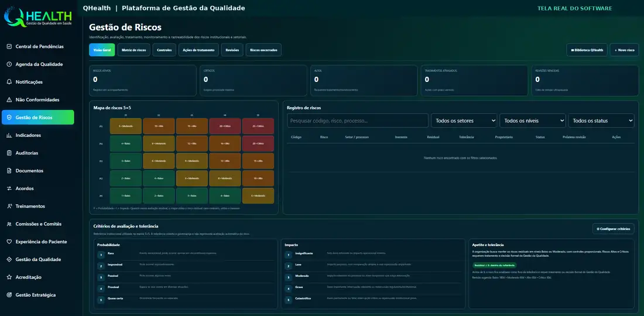Expand the Todos os status dropdown
Screen dimensions: 644x316
coord(601,121)
